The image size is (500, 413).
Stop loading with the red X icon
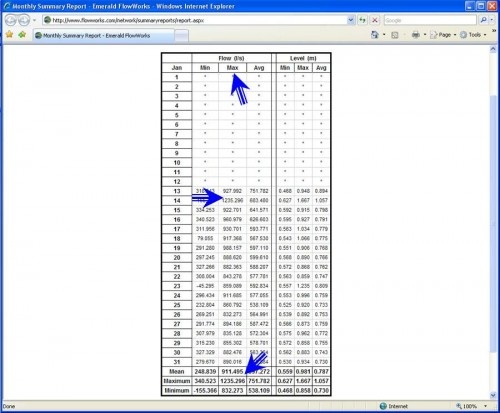(375, 20)
